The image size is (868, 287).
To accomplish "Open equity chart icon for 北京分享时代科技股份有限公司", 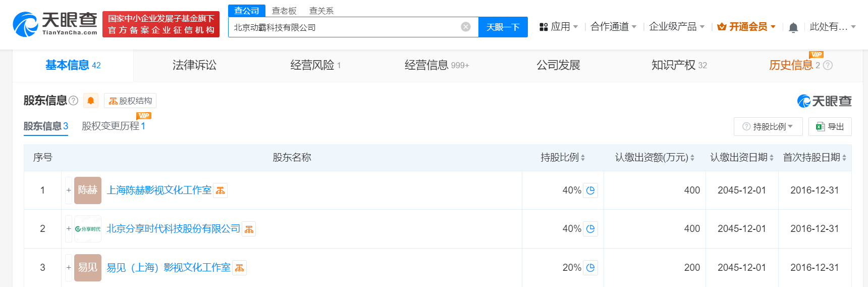I will pos(249,229).
